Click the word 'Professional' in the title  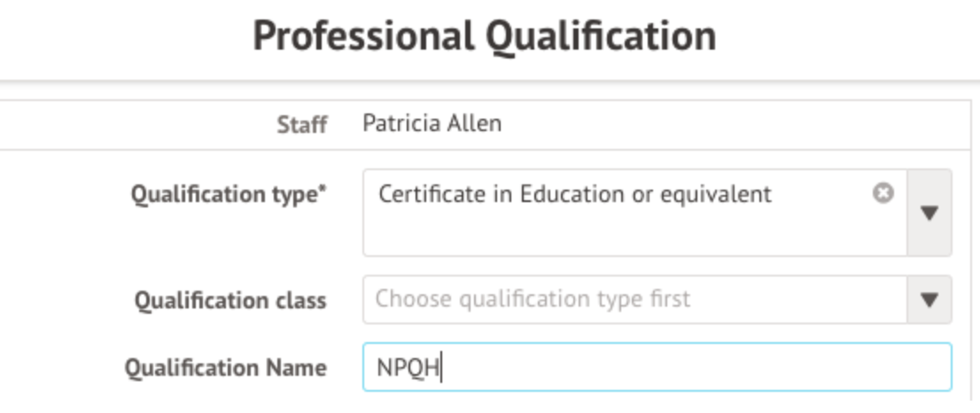pyautogui.click(x=362, y=36)
